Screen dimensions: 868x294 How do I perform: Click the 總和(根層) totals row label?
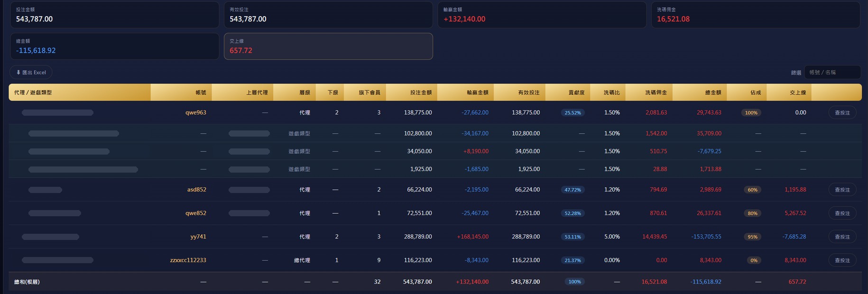[x=27, y=282]
